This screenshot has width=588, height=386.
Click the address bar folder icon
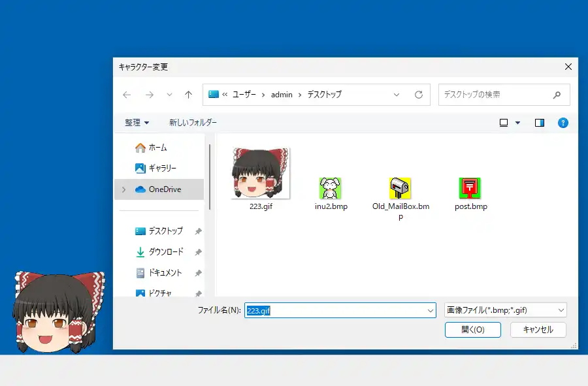click(214, 95)
